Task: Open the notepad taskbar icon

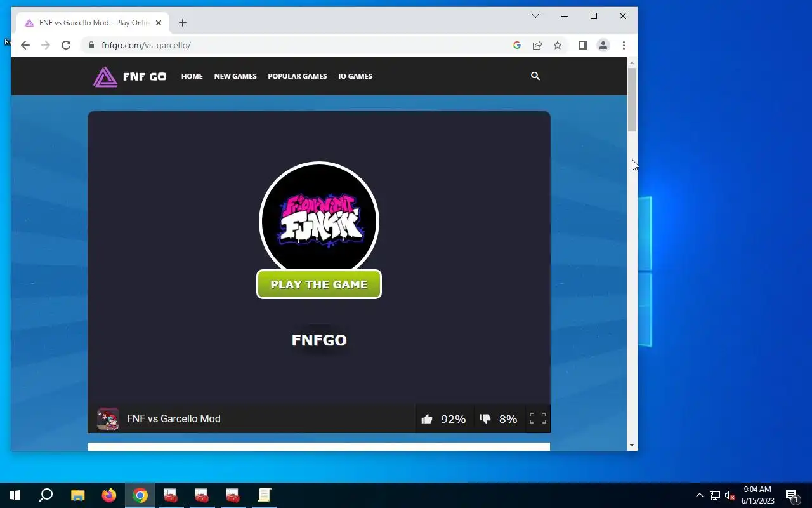Action: [x=265, y=495]
